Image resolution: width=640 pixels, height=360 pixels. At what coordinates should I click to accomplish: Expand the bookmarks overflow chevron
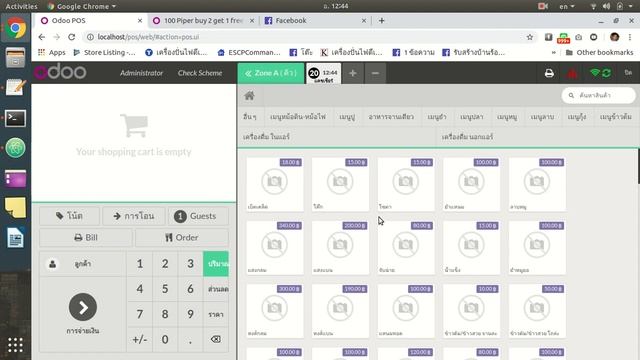[553, 53]
